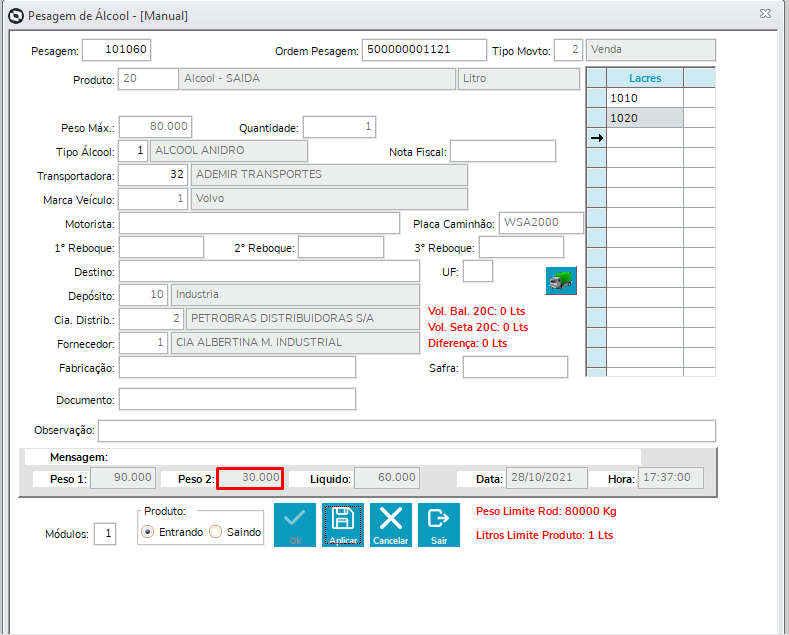Image resolution: width=789 pixels, height=635 pixels.
Task: Click the 2° Reboque field
Action: coord(341,247)
